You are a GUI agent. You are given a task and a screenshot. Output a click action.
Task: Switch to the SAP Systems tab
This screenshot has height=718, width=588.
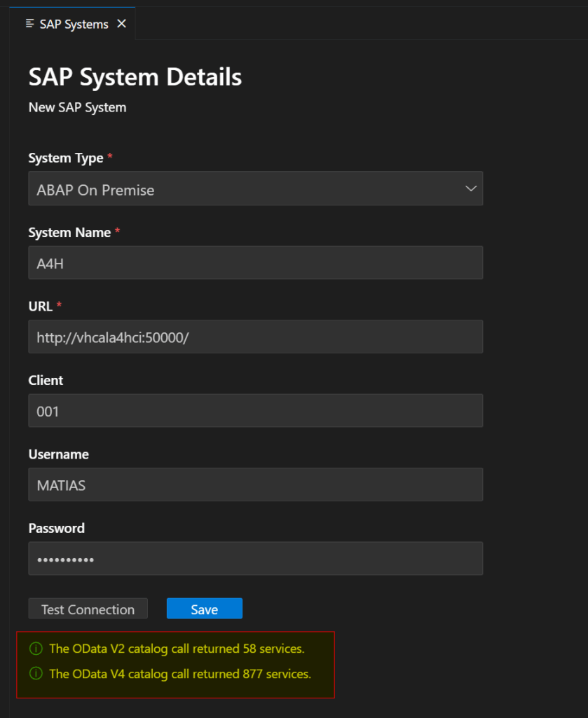74,24
